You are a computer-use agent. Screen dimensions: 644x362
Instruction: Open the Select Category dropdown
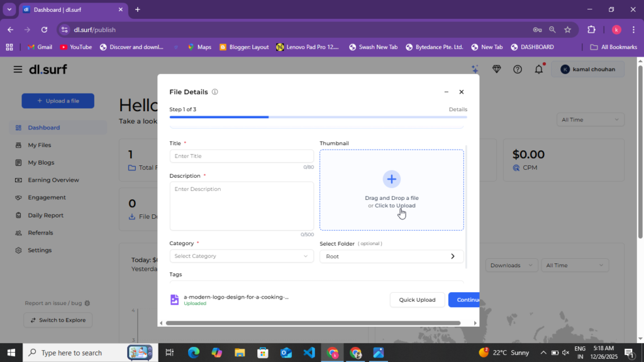pyautogui.click(x=241, y=256)
